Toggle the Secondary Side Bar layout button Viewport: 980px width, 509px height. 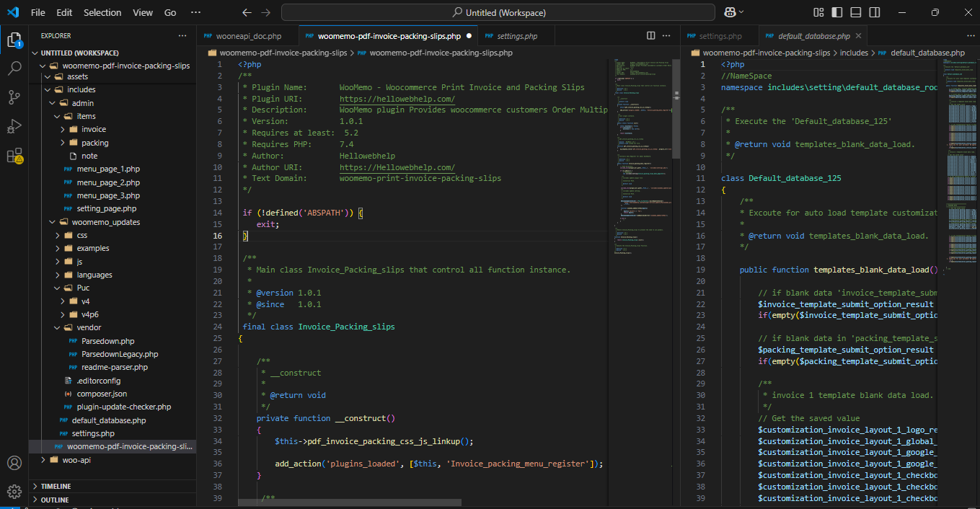[x=874, y=12]
